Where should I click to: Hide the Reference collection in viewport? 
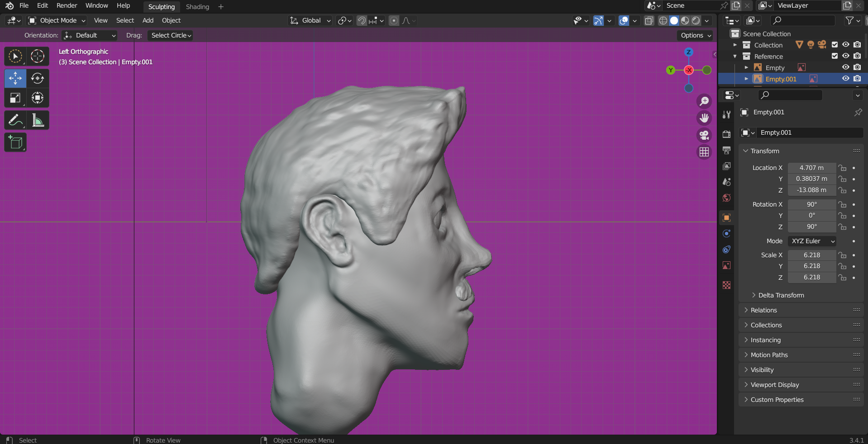(x=845, y=56)
